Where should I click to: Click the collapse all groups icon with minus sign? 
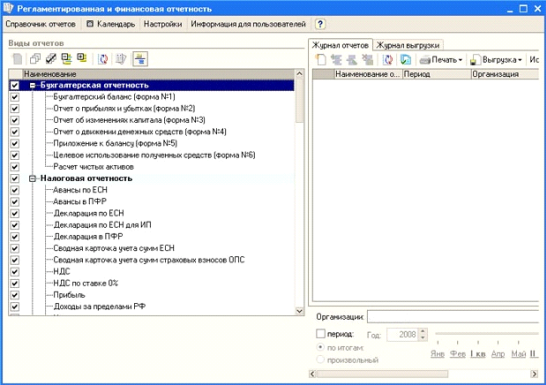point(66,59)
